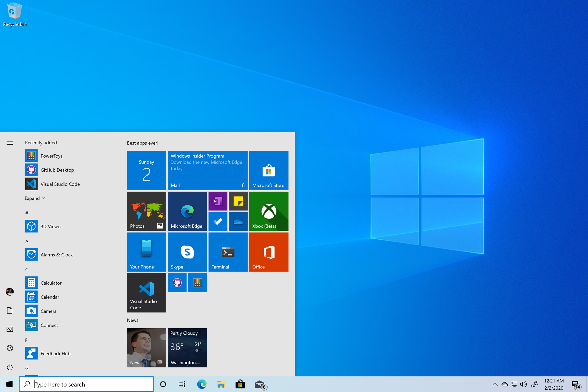
Task: Open the Xbox (Beta) tile
Action: [269, 211]
